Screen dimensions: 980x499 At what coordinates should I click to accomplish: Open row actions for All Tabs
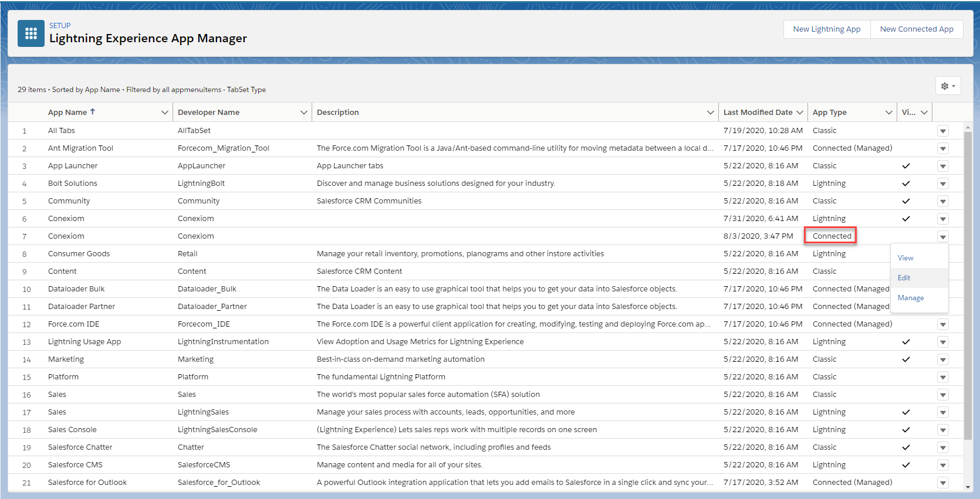(x=942, y=131)
